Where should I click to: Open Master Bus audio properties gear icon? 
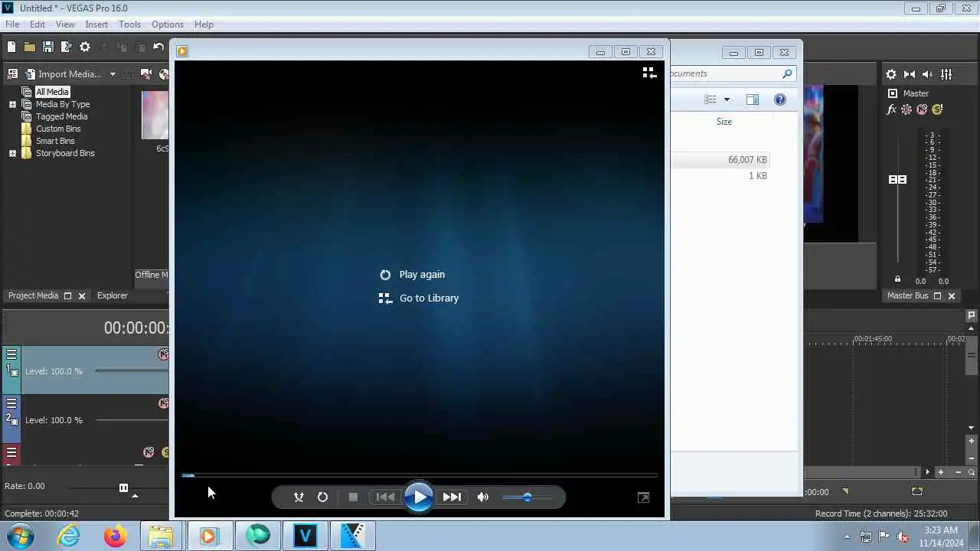pyautogui.click(x=891, y=74)
